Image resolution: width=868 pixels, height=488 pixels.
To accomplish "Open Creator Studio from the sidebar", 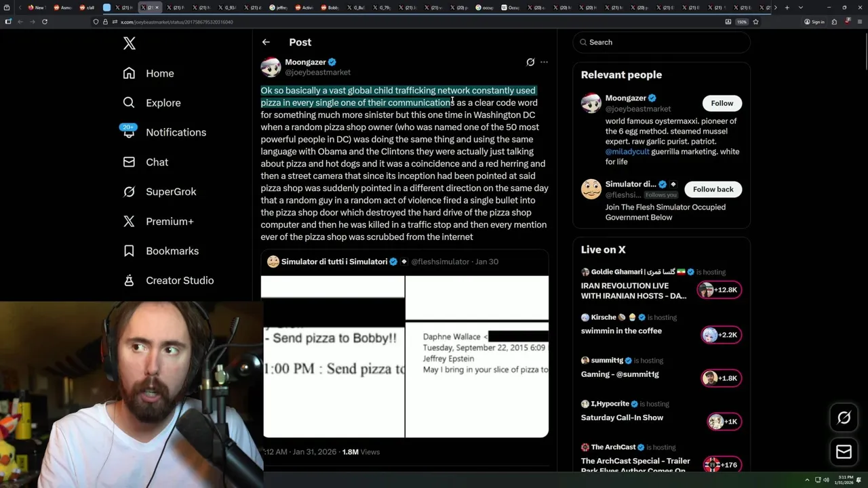I will click(x=168, y=280).
